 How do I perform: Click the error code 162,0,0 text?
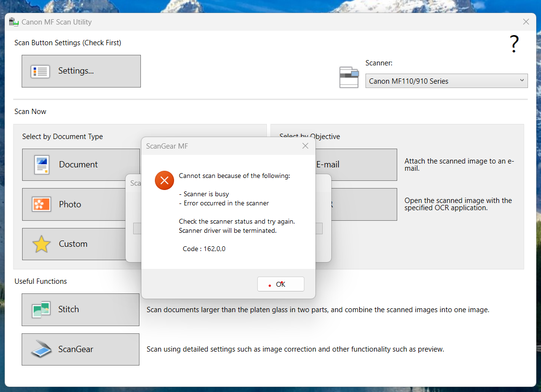tap(204, 249)
